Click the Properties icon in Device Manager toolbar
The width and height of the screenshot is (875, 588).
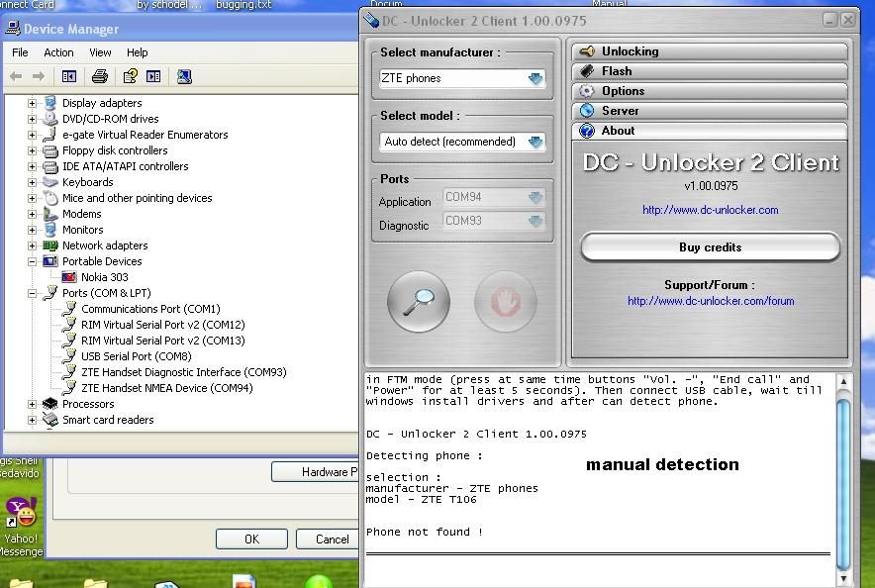tap(130, 76)
